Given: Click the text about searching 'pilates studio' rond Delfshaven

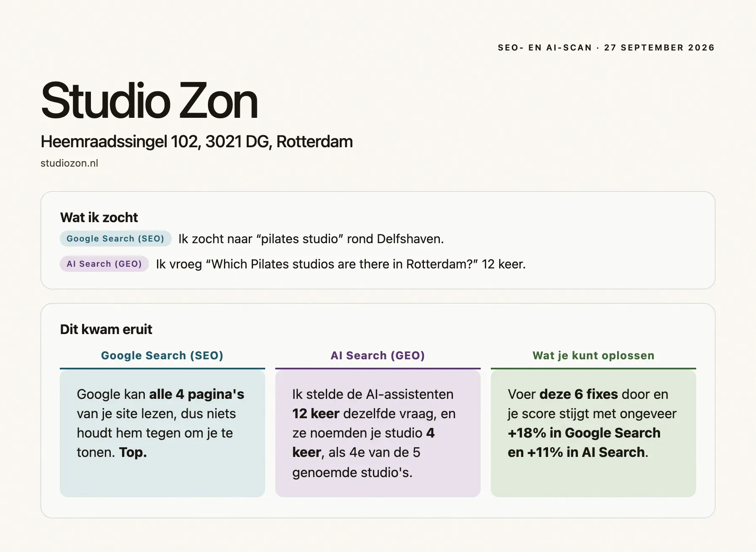Looking at the screenshot, I should point(311,239).
